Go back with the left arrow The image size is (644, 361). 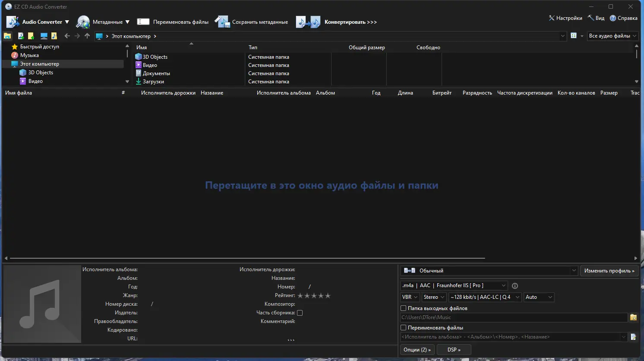tap(67, 36)
